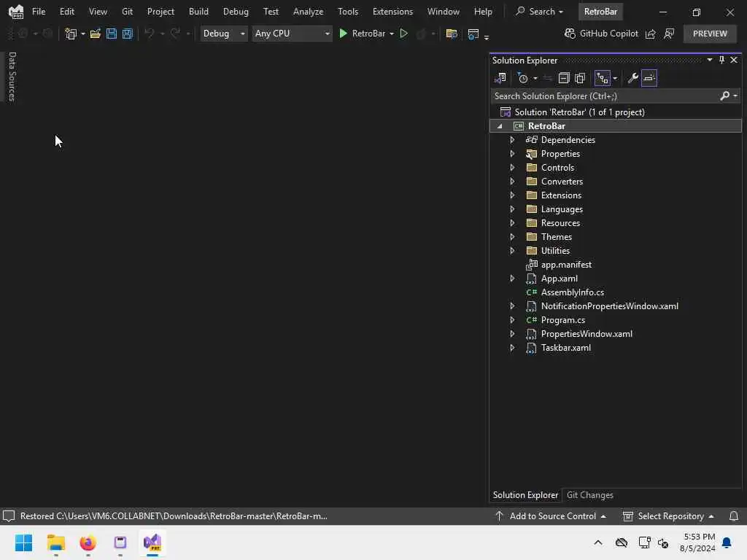Click the taskbar clock showing 5:53 PM
The height and width of the screenshot is (560, 747).
[x=697, y=542]
